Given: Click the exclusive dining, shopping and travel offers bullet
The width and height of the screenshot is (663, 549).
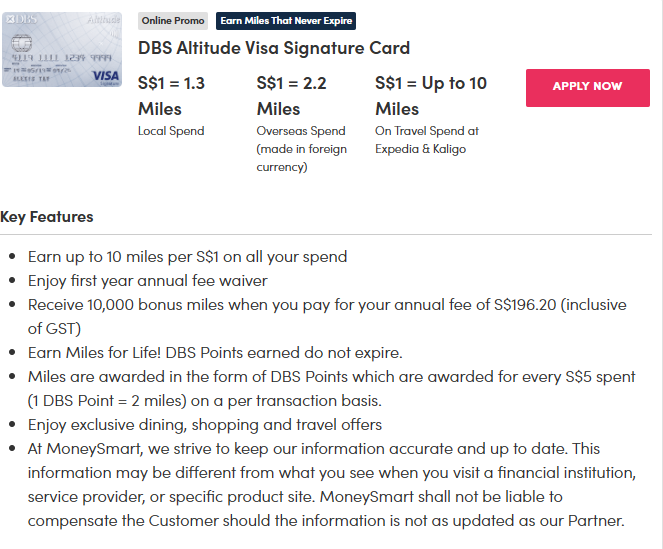Looking at the screenshot, I should tap(205, 424).
